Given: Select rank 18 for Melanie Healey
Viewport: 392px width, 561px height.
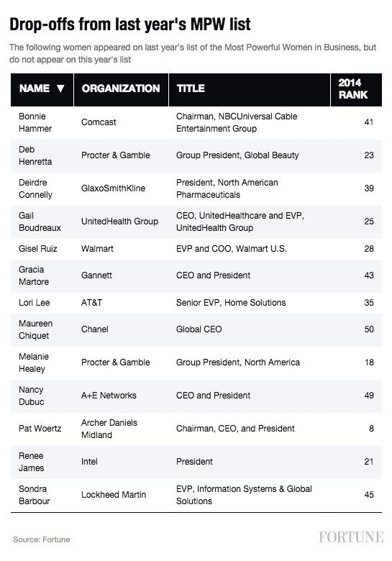Looking at the screenshot, I should click(x=369, y=362).
